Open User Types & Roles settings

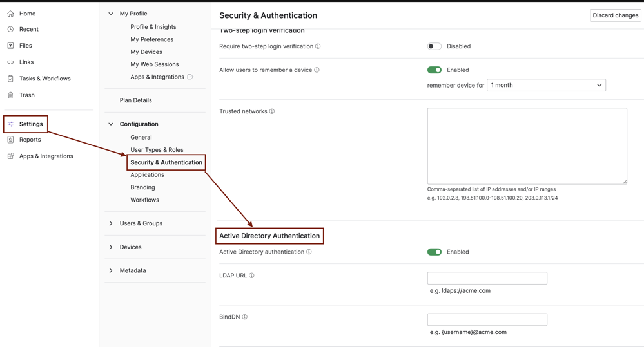click(157, 150)
